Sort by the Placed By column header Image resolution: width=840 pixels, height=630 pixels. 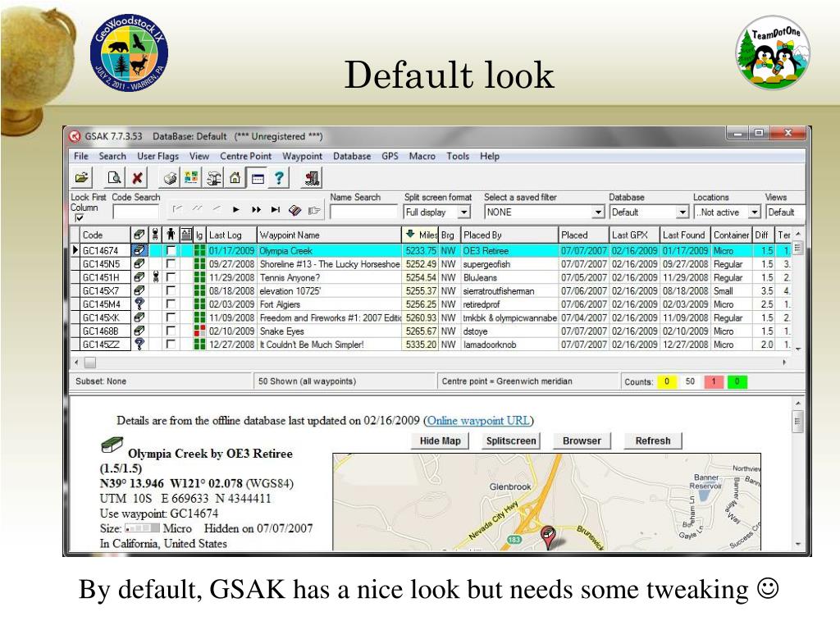[509, 235]
